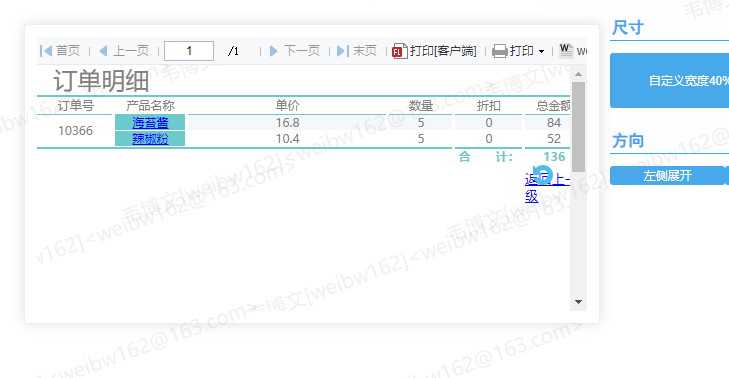Go to first page icon

coord(46,51)
